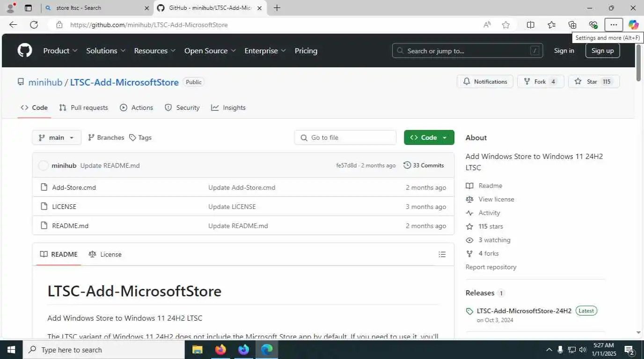Open Tab actions menu icon
The height and width of the screenshot is (359, 644).
[28, 7]
